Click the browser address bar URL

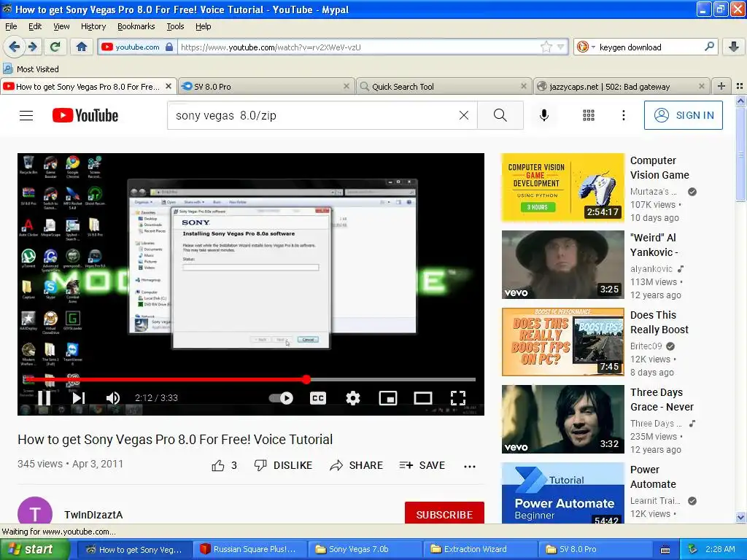pos(360,47)
